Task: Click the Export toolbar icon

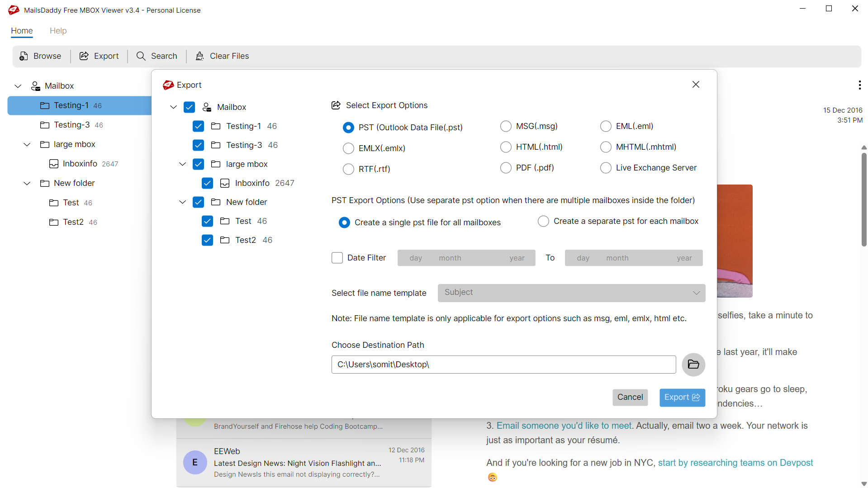Action: click(x=84, y=56)
